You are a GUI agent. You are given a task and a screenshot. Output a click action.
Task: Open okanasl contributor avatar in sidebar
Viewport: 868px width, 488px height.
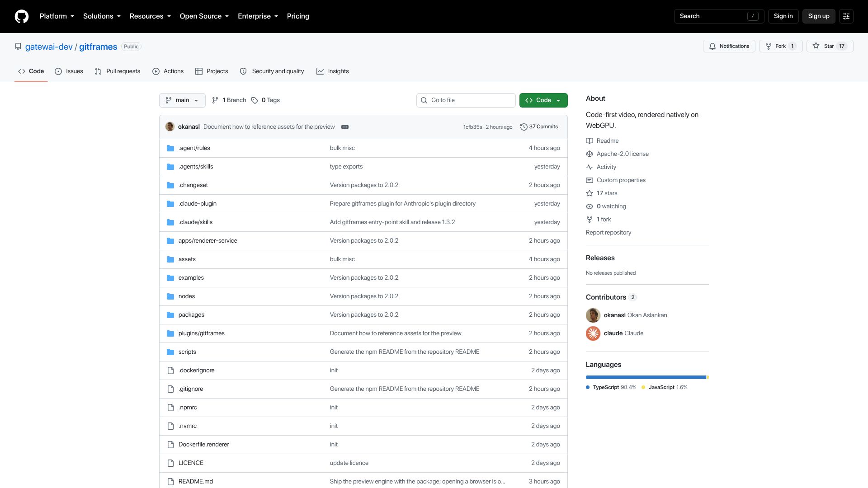pos(593,315)
